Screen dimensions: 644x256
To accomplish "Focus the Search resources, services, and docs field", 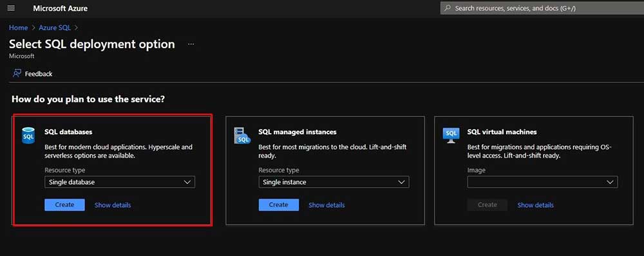I will (x=542, y=8).
